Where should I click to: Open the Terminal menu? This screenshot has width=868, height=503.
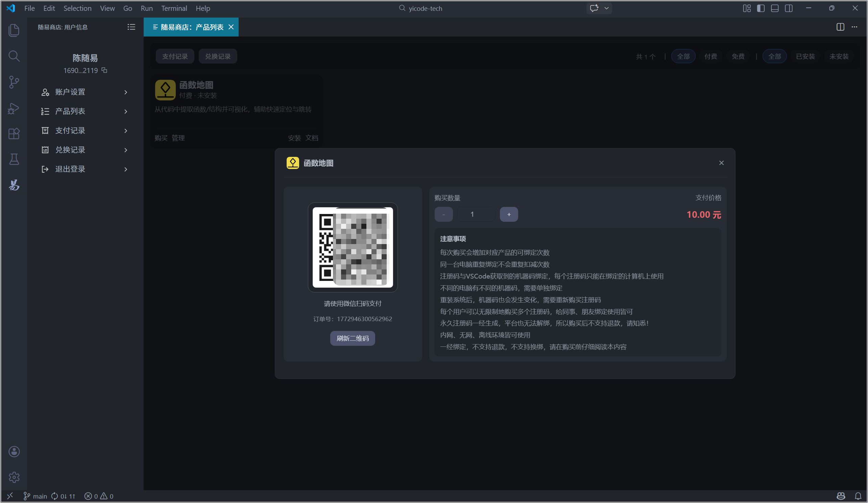tap(174, 8)
